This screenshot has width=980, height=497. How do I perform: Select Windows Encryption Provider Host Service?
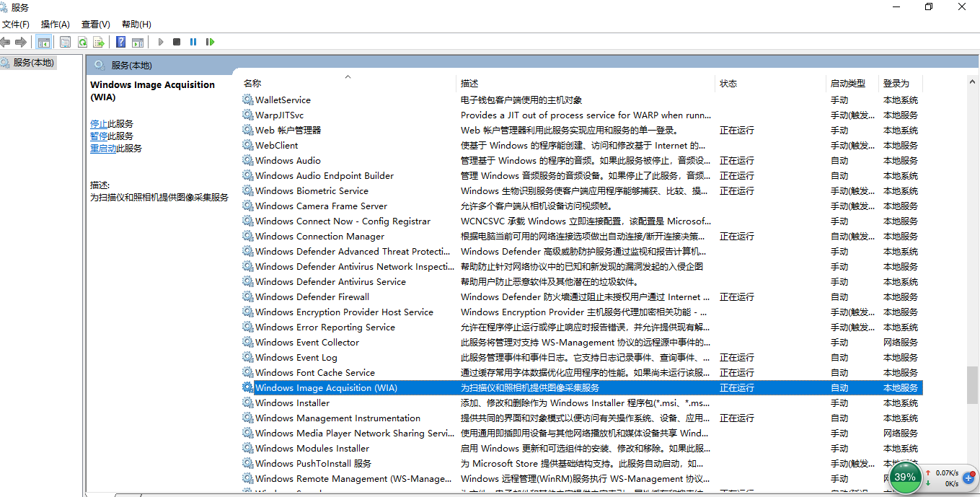(x=582, y=312)
